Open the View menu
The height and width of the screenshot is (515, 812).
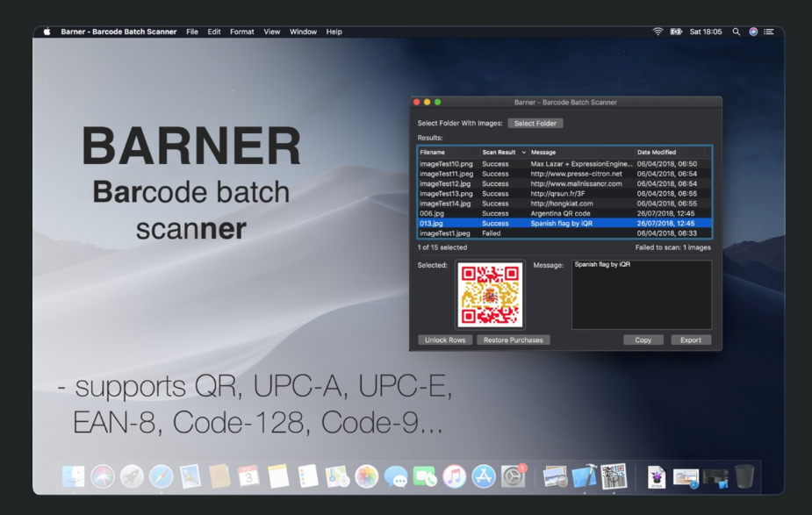272,32
